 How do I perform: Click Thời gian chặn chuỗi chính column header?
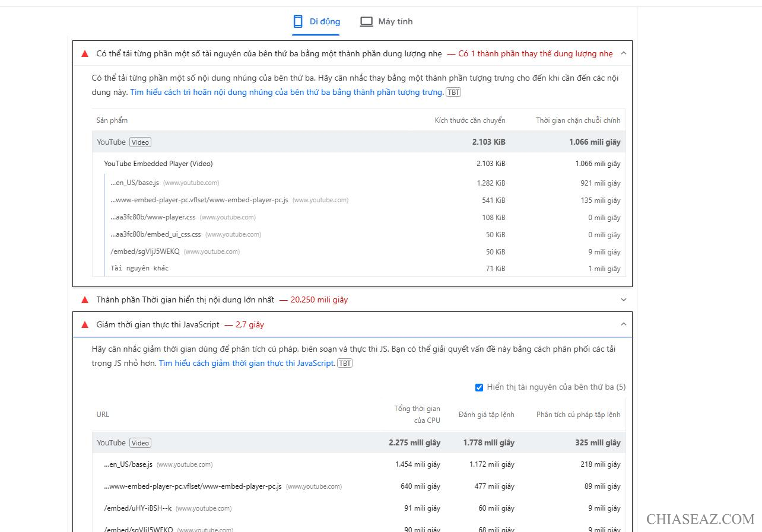pos(578,120)
